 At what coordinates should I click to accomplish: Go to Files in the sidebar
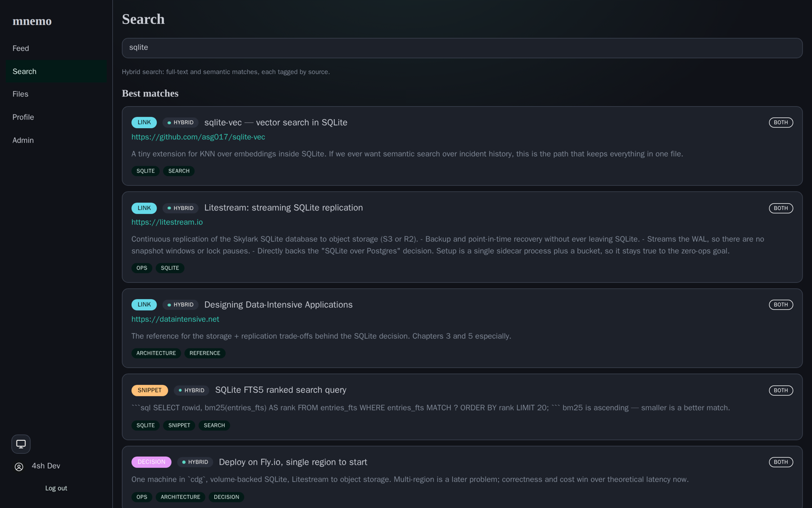(56, 94)
